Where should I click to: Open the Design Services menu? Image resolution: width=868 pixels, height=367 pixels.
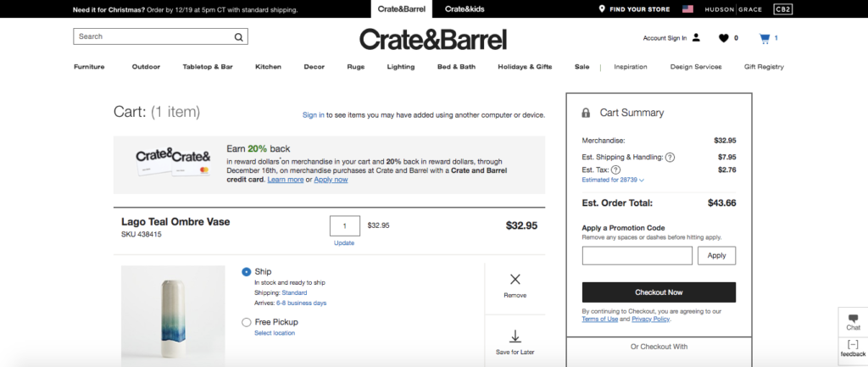pyautogui.click(x=696, y=67)
